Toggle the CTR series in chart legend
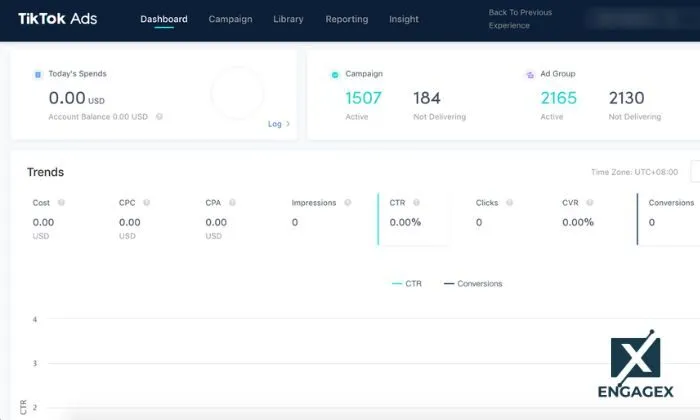The height and width of the screenshot is (420, 700). point(406,284)
